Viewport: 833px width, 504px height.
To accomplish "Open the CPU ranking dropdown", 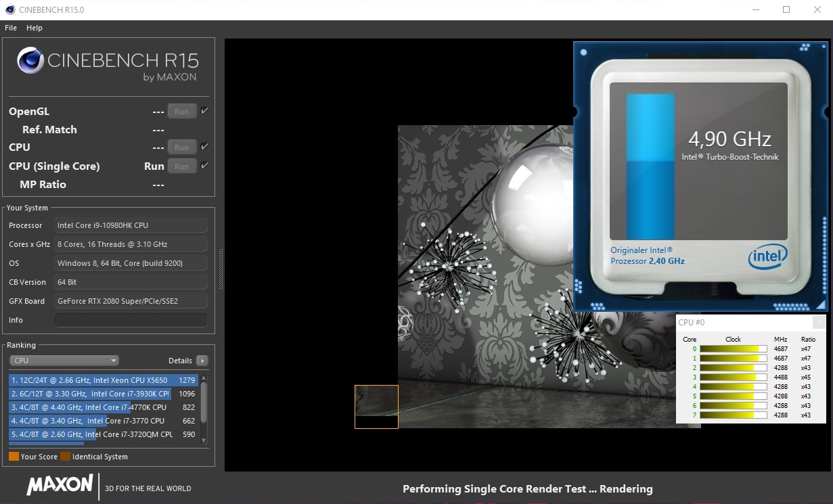I will (x=64, y=361).
